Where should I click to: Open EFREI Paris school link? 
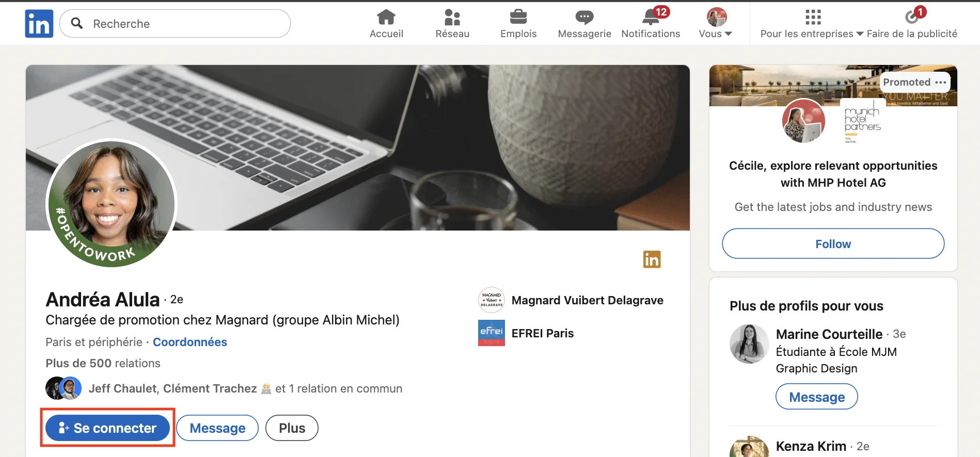pos(543,333)
